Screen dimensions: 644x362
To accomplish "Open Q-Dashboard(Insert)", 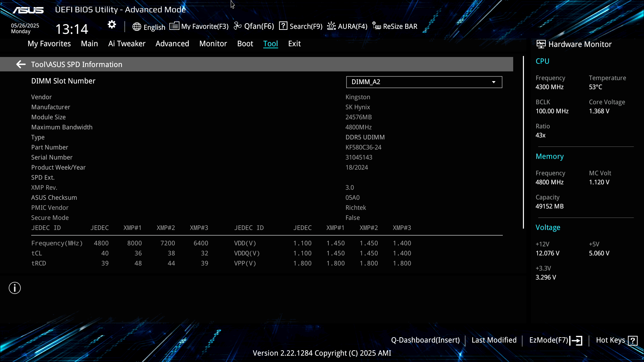I will [x=425, y=340].
